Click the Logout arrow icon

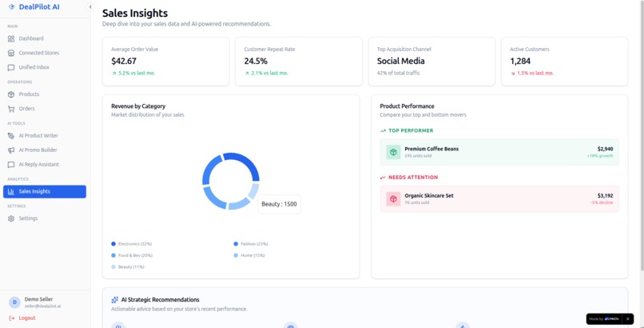tap(11, 318)
